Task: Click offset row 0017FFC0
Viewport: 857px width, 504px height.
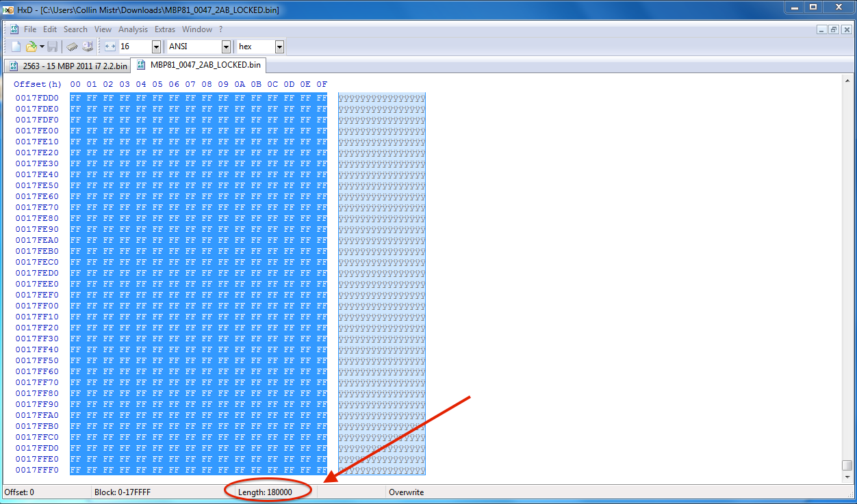Action: click(38, 437)
